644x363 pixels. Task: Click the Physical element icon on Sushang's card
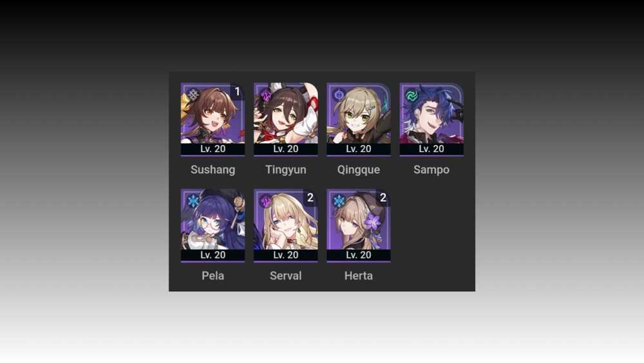(x=193, y=95)
